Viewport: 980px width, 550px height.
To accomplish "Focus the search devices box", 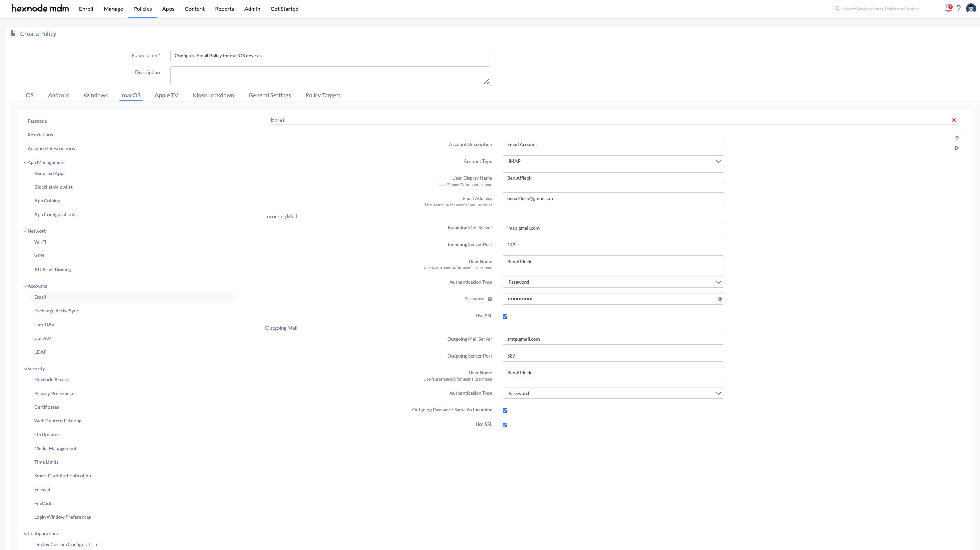I will coord(881,8).
